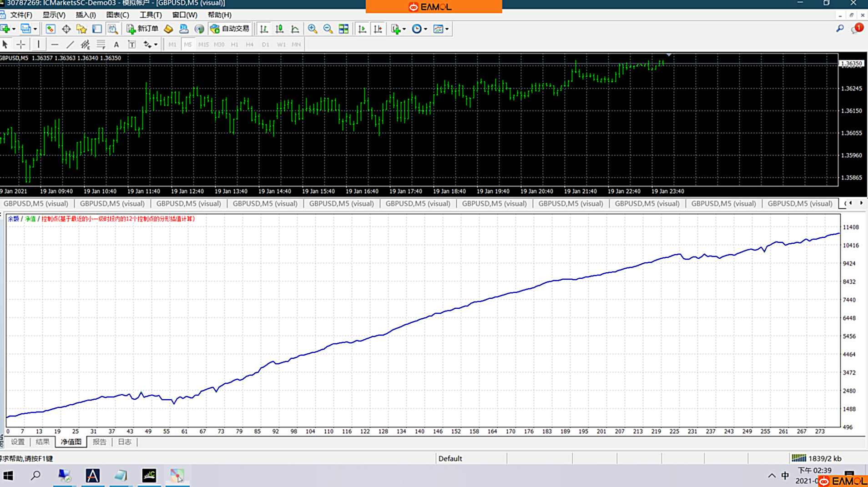Viewport: 868px width, 487px height.
Task: Open the MetaEditor yellow book icon
Action: pyautogui.click(x=168, y=29)
